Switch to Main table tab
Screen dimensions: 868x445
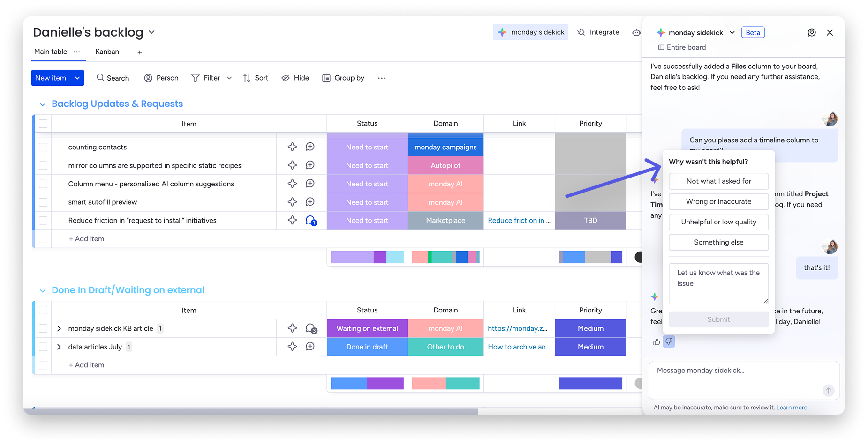51,52
